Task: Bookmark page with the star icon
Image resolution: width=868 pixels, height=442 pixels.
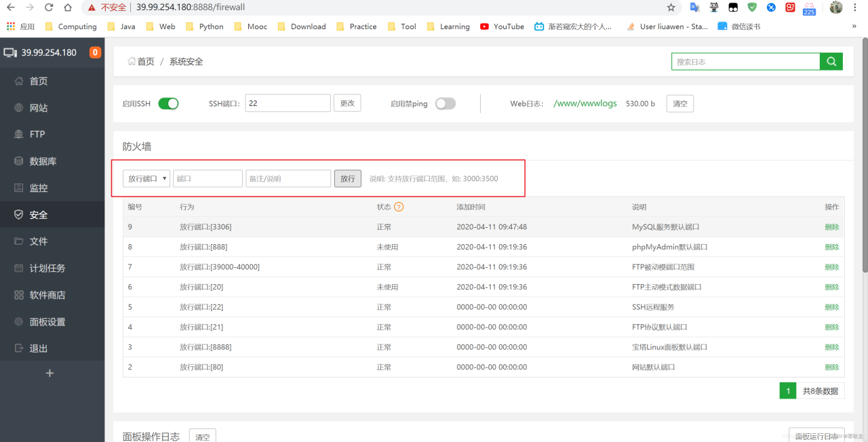Action: [671, 7]
